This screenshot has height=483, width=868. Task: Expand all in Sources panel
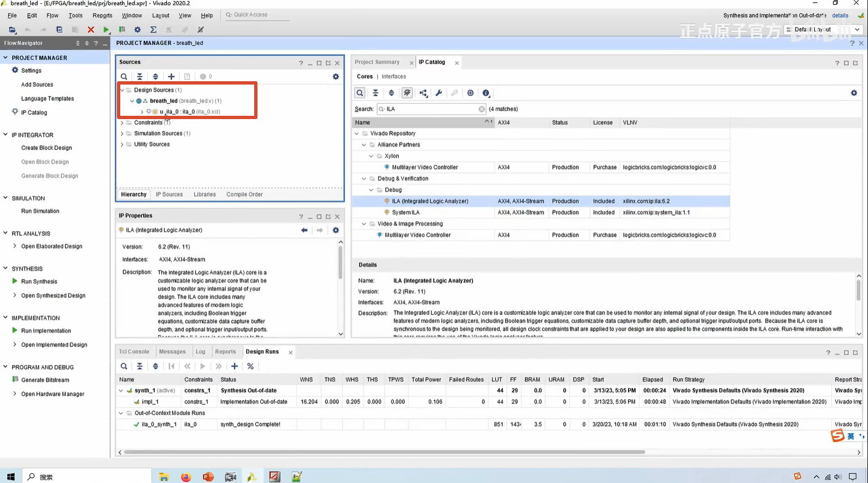tap(155, 77)
